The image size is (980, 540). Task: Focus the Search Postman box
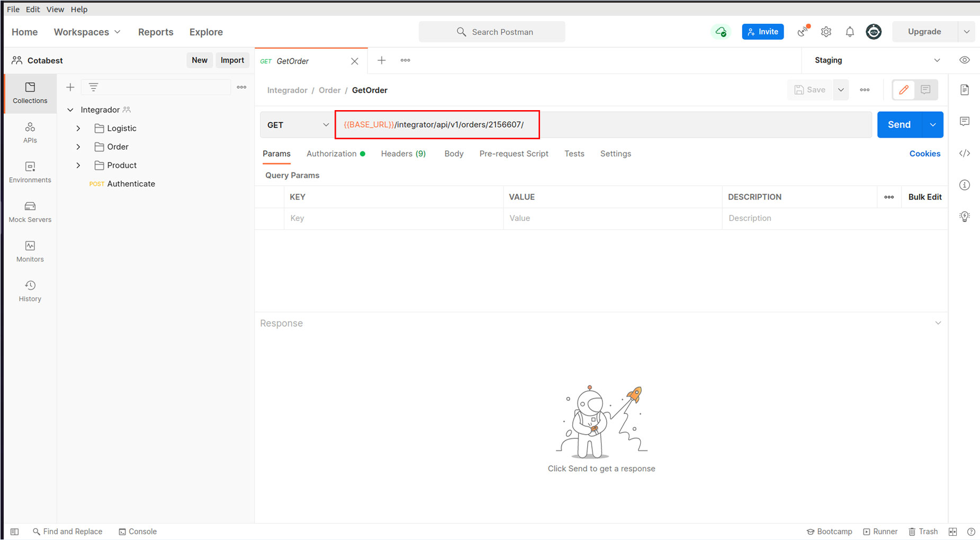[492, 32]
